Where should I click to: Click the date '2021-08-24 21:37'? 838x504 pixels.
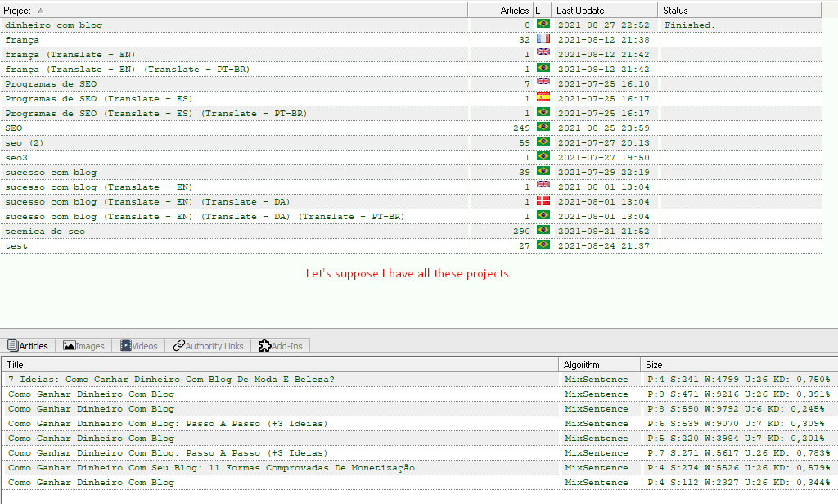[604, 246]
